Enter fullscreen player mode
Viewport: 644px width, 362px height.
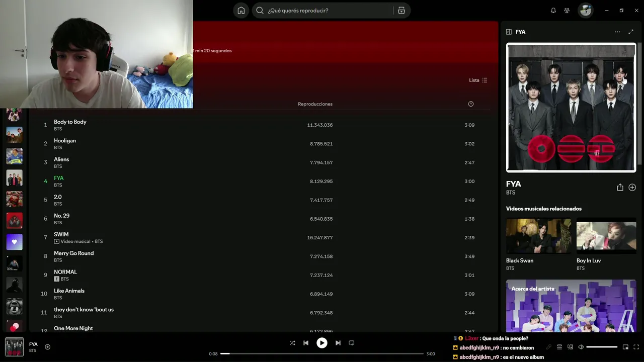(x=636, y=347)
